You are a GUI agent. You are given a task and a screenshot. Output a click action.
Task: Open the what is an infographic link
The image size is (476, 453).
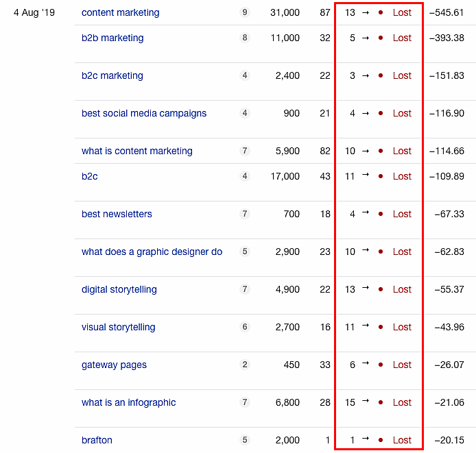pos(129,402)
